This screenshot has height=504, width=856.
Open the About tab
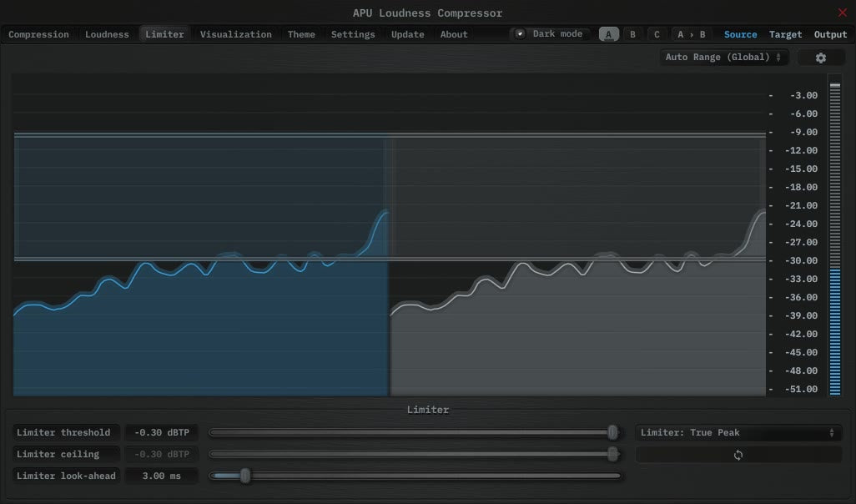tap(454, 34)
